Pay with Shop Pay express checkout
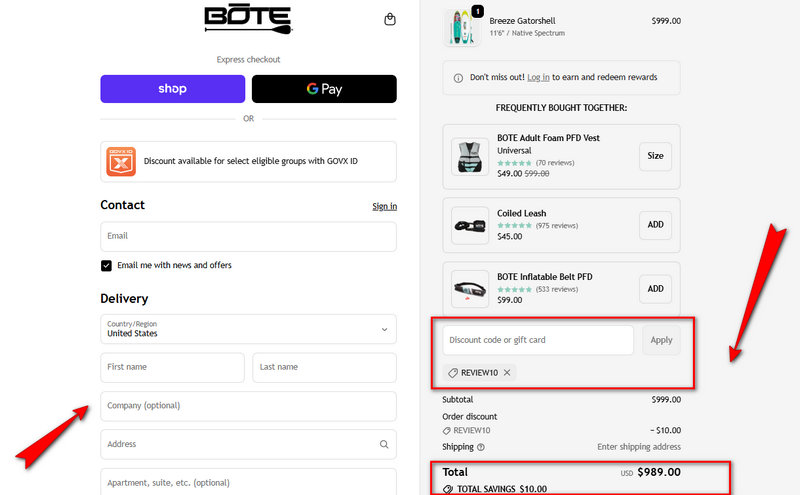The height and width of the screenshot is (495, 800). click(172, 89)
